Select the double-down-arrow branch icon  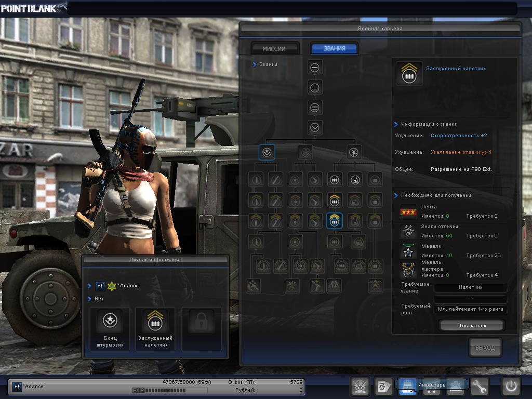pyautogui.click(x=305, y=152)
